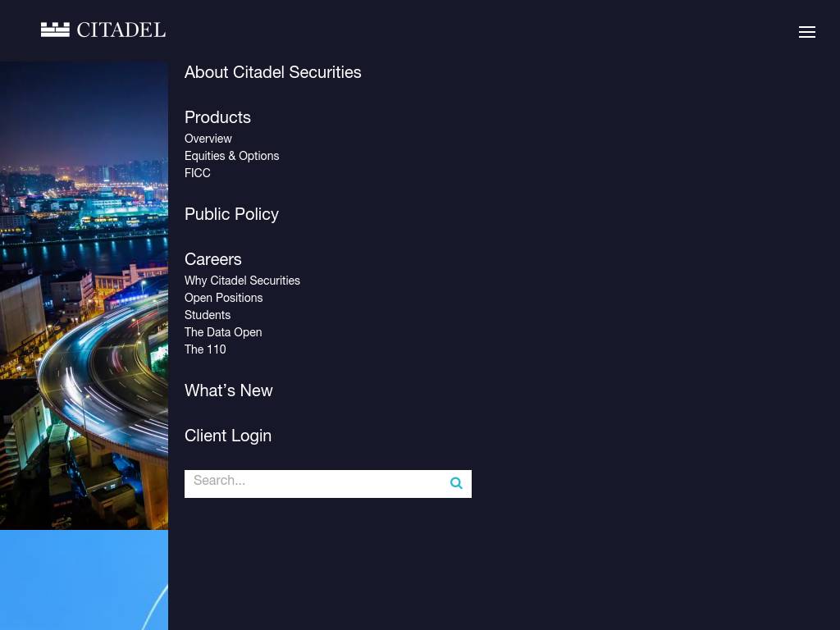Click the Citadel logo in the header
This screenshot has height=630, width=840.
click(103, 30)
